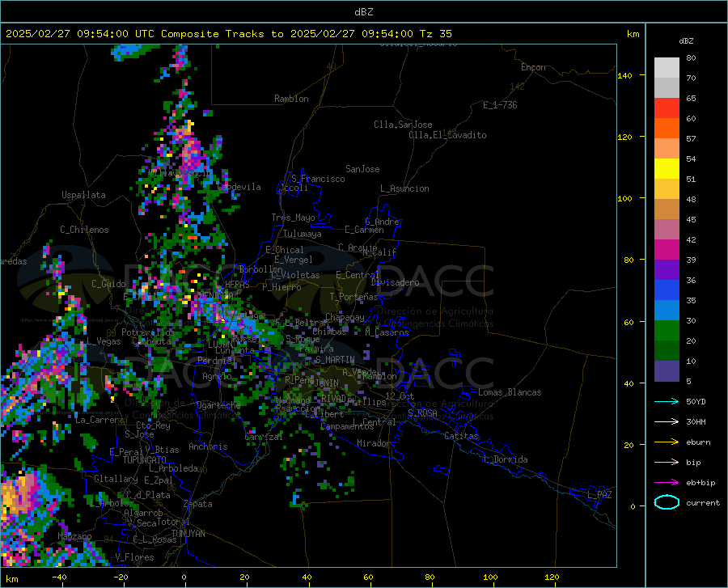Click the Mirador place label
This screenshot has width=728, height=588.
point(374,443)
